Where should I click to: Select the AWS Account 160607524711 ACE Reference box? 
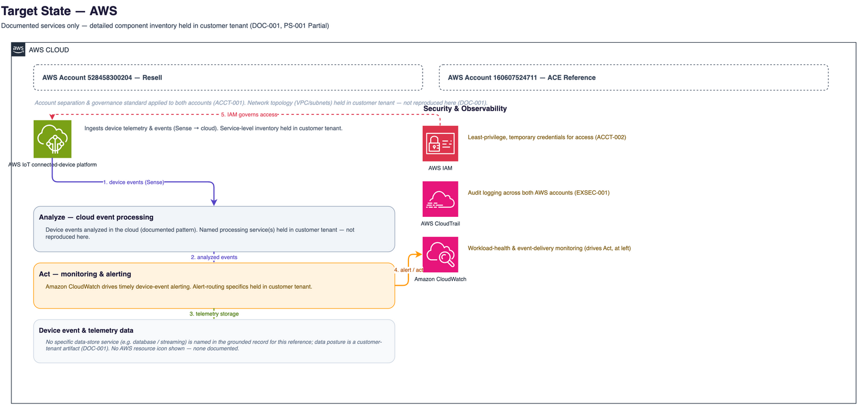(x=634, y=78)
